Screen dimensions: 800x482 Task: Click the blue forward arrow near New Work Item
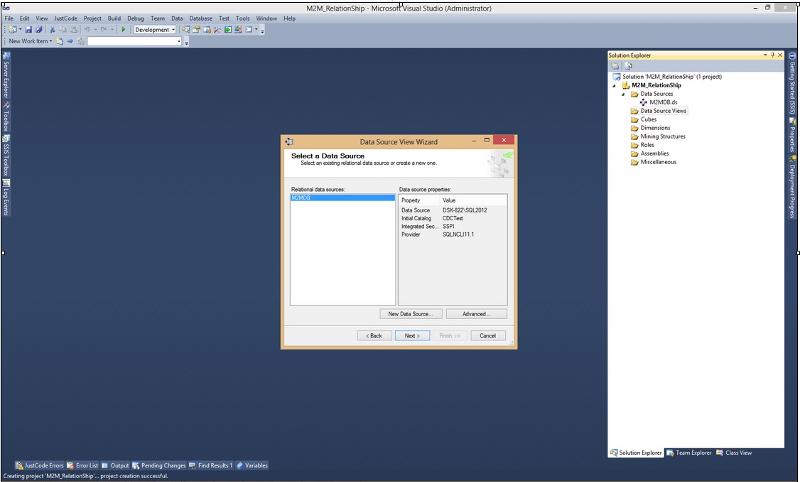pyautogui.click(x=70, y=41)
